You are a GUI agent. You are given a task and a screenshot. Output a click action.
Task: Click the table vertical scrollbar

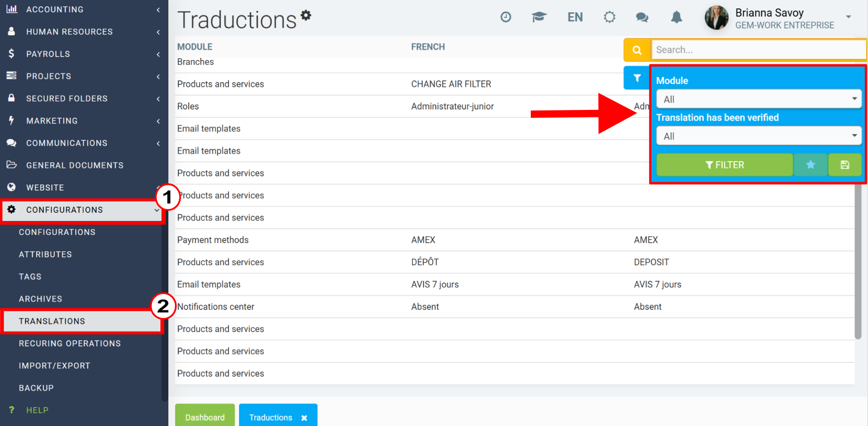858,261
